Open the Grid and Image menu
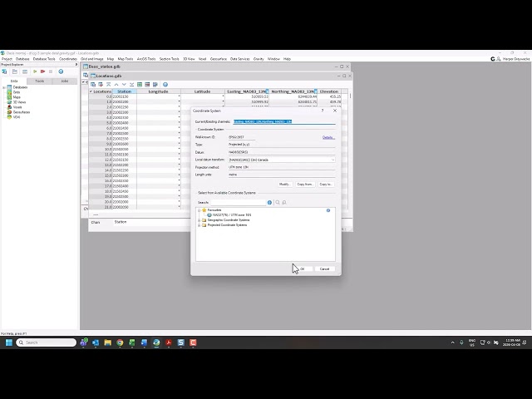This screenshot has width=532, height=399. click(x=92, y=59)
